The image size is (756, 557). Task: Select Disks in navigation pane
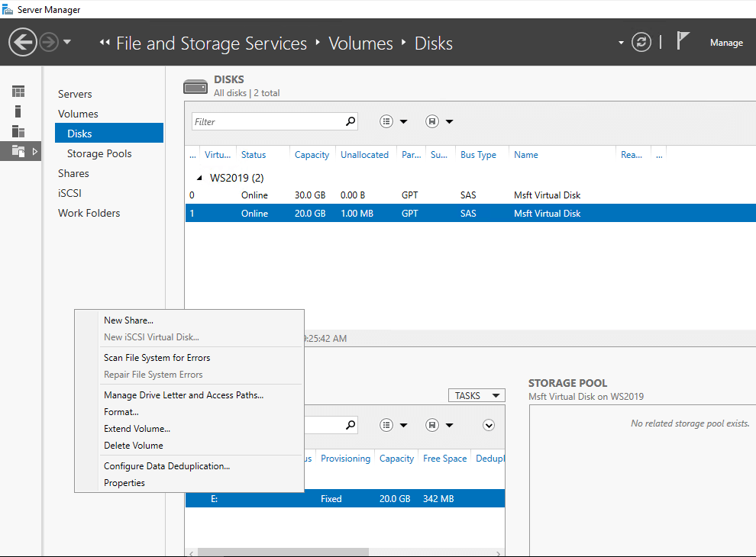point(109,134)
